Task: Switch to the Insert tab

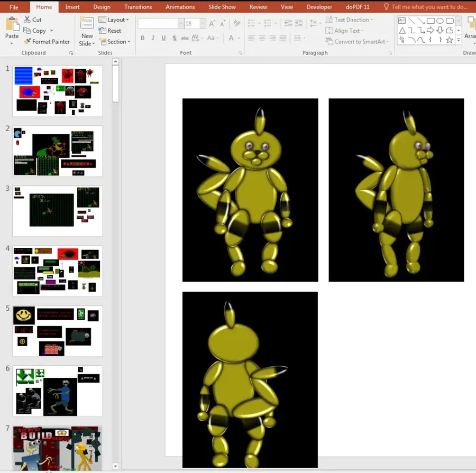Action: [x=72, y=7]
